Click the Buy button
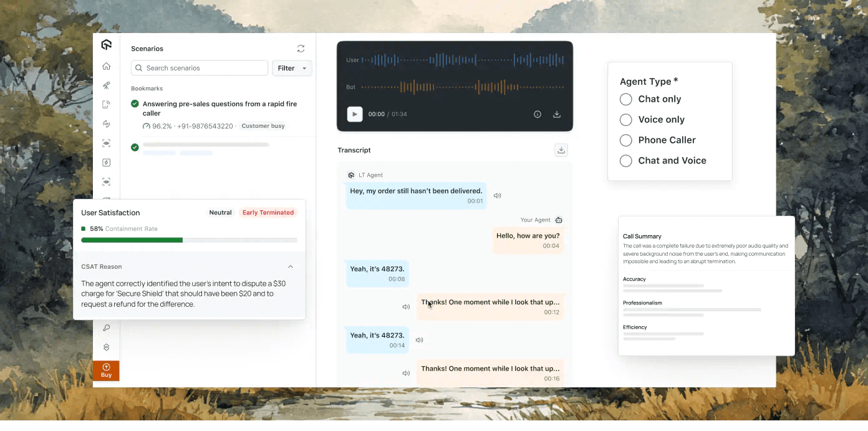Viewport: 868px width, 431px height. pyautogui.click(x=106, y=370)
